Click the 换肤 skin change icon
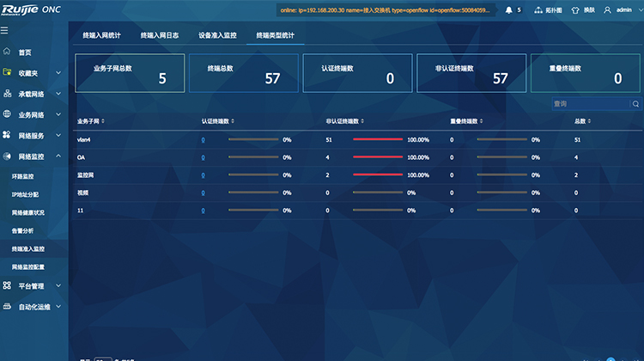The width and height of the screenshot is (644, 361). coord(576,10)
